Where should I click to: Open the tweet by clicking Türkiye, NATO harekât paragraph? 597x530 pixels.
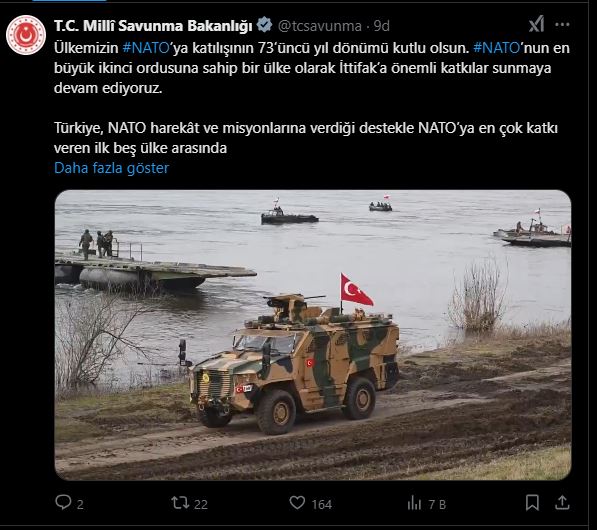(x=306, y=138)
